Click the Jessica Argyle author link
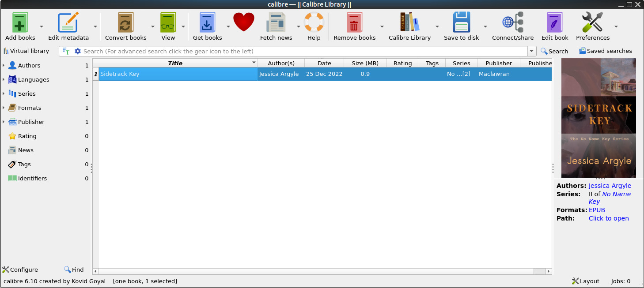The height and width of the screenshot is (288, 644). pos(610,186)
